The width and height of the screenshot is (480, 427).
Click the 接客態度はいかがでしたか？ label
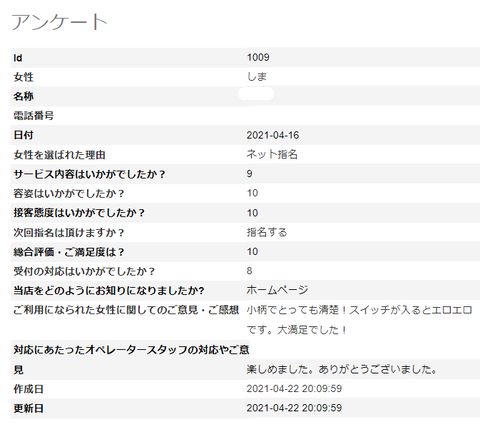(79, 213)
